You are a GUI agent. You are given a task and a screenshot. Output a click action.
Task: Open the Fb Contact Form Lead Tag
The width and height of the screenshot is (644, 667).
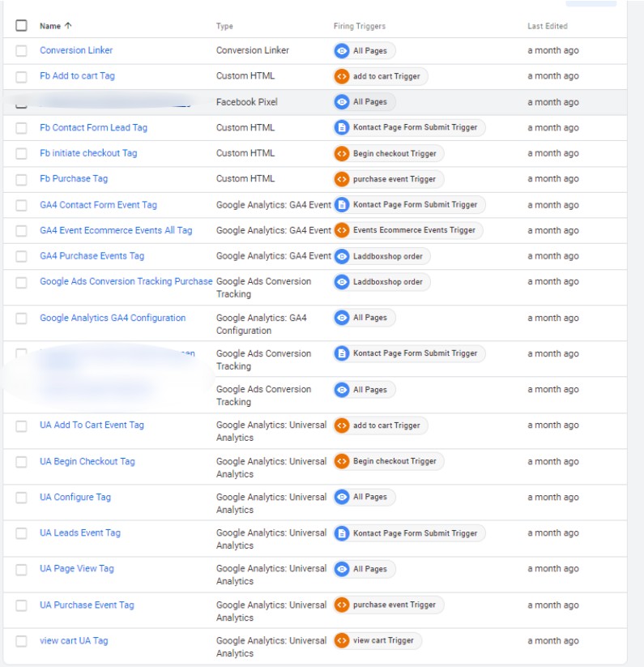[93, 127]
